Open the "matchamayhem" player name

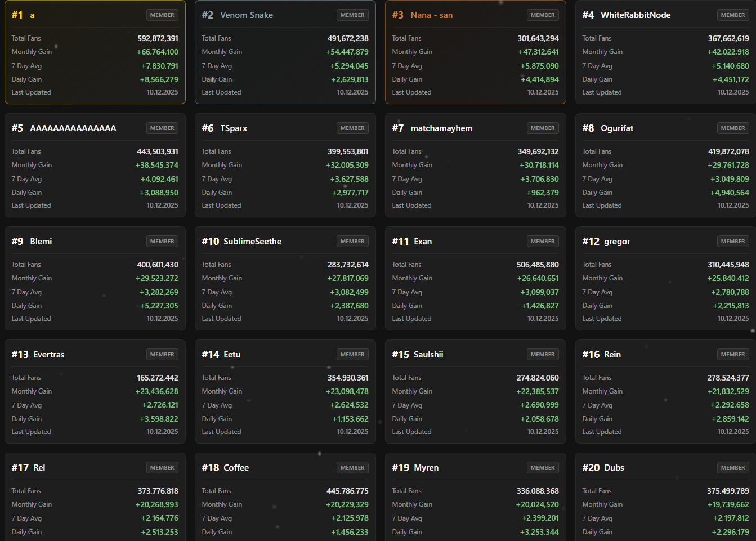tap(441, 128)
